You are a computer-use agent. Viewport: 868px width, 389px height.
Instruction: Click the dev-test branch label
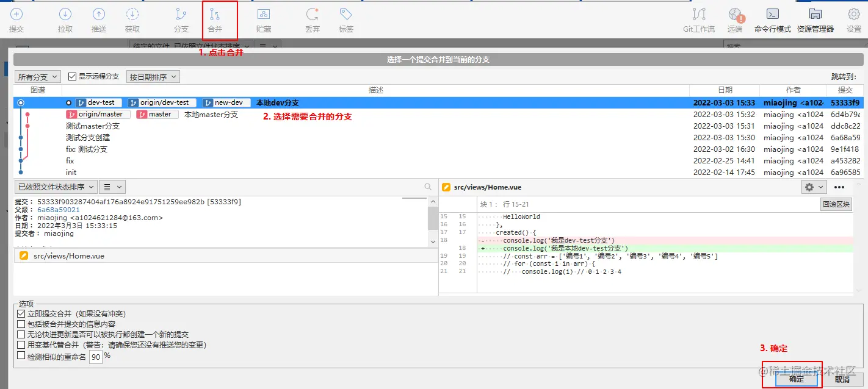click(x=98, y=103)
